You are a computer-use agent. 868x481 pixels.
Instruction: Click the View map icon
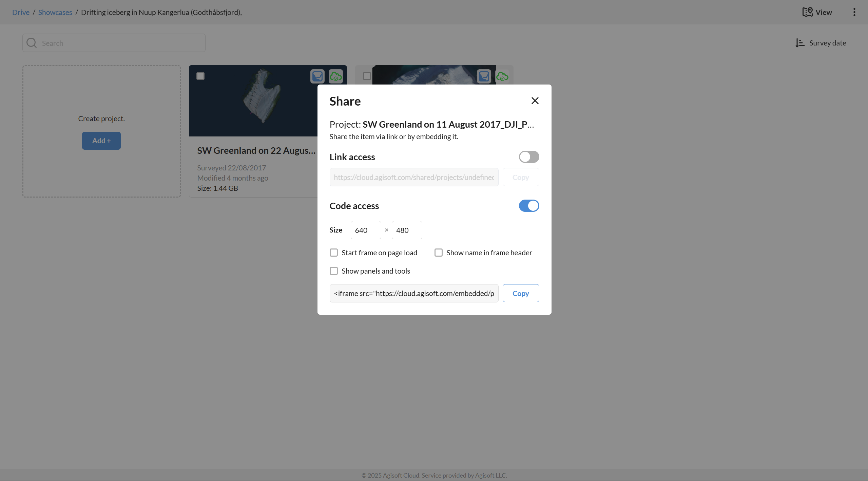pyautogui.click(x=807, y=12)
